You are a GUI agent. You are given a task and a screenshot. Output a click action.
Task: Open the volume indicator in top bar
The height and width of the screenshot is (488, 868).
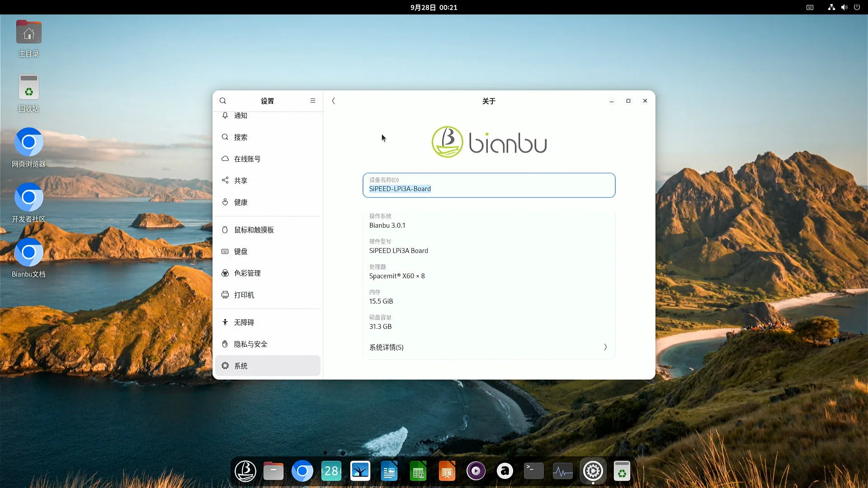tap(844, 7)
